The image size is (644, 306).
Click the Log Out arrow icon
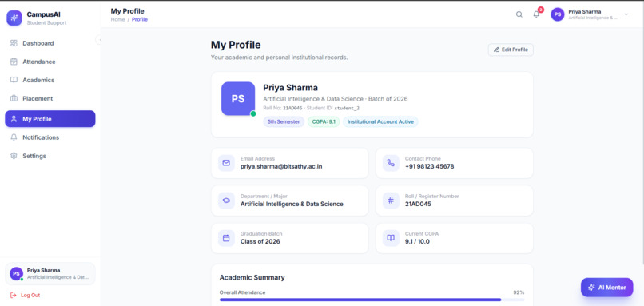[x=13, y=296]
